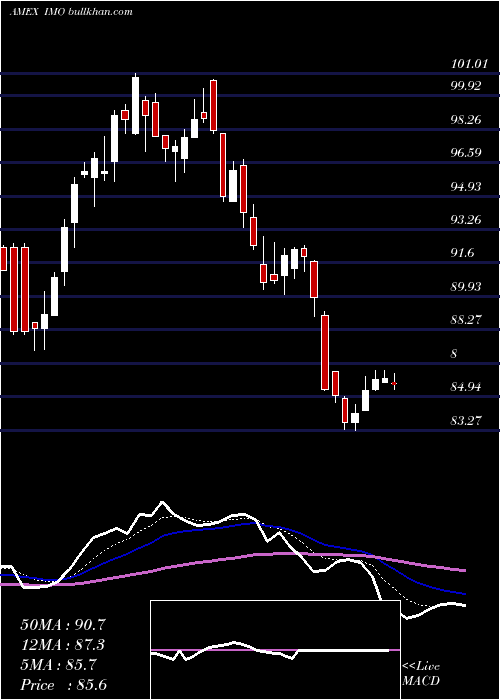The width and height of the screenshot is (500, 700).
Task: Click the tallest white candle at chart peak
Action: click(135, 105)
